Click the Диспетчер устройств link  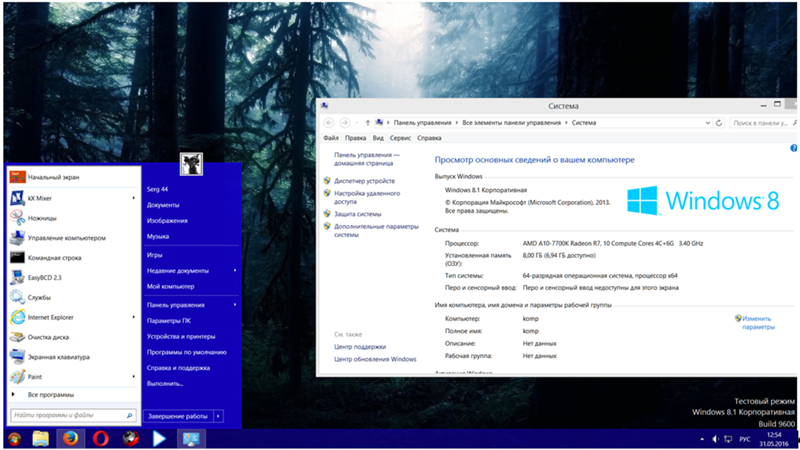[x=364, y=181]
